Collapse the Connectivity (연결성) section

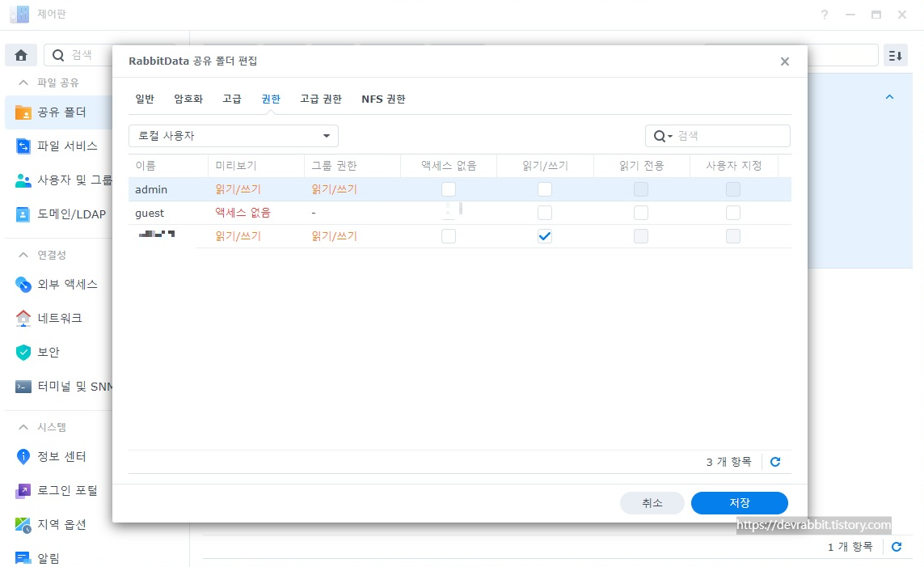tap(23, 255)
